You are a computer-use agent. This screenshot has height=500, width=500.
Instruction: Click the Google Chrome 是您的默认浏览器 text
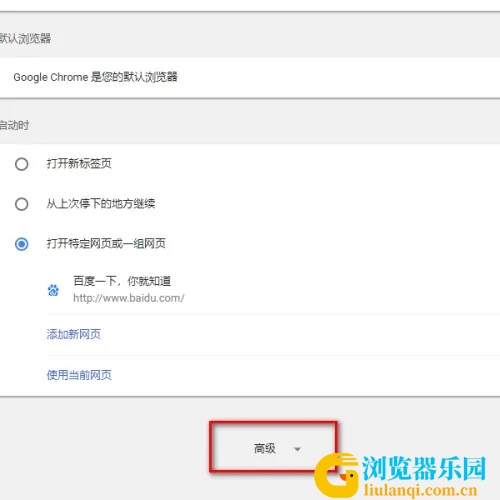95,77
